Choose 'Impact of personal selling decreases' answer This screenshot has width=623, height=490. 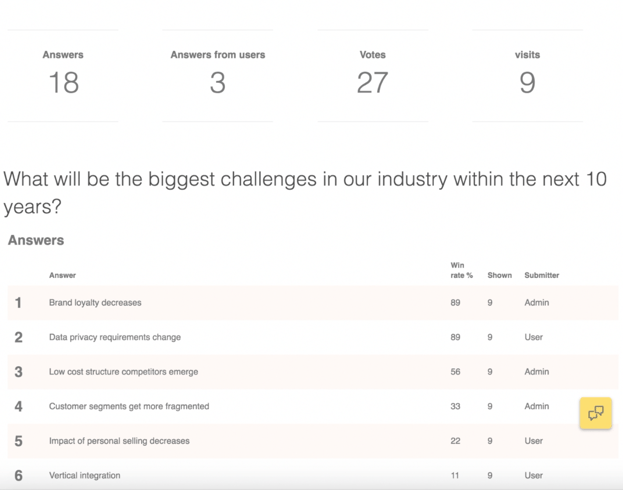pos(119,441)
